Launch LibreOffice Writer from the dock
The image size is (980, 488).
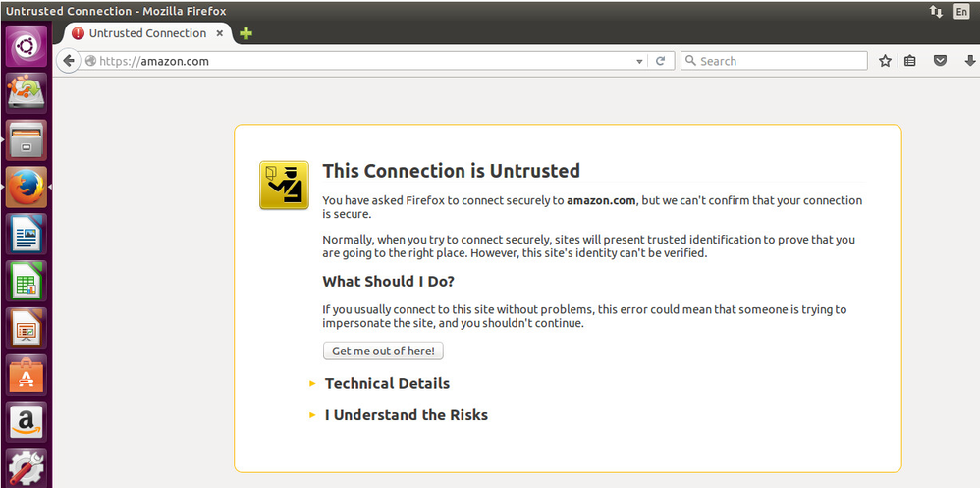[x=26, y=236]
